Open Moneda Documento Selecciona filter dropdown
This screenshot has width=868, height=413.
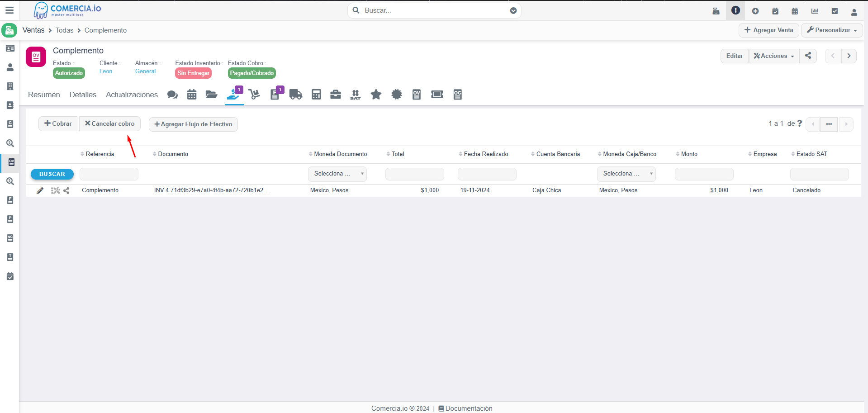point(337,174)
